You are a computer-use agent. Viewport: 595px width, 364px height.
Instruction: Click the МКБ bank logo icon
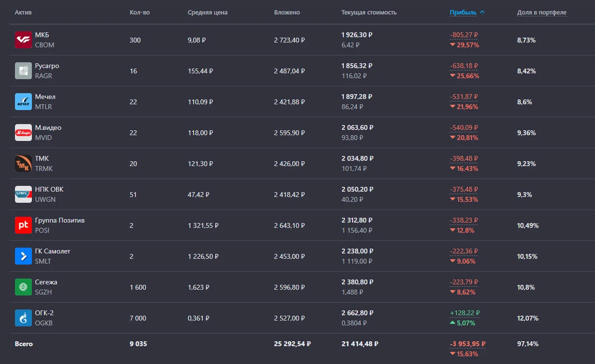23,40
